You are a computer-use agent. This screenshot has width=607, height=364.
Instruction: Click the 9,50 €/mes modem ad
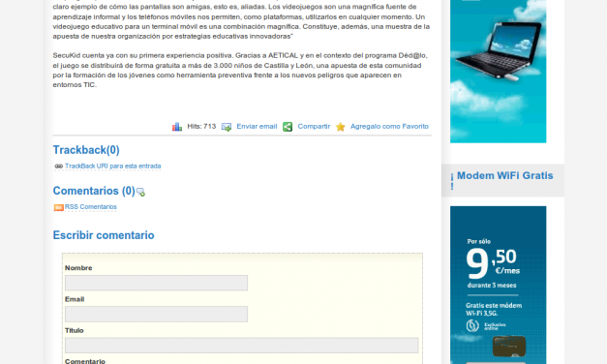(498, 285)
